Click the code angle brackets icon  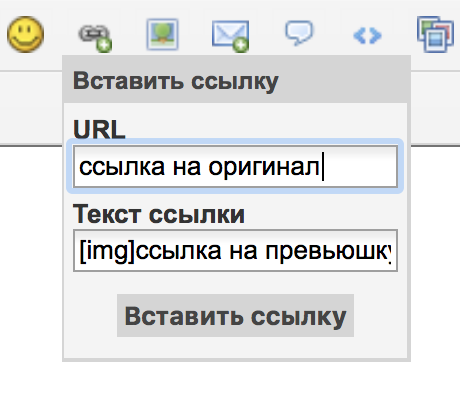[367, 35]
